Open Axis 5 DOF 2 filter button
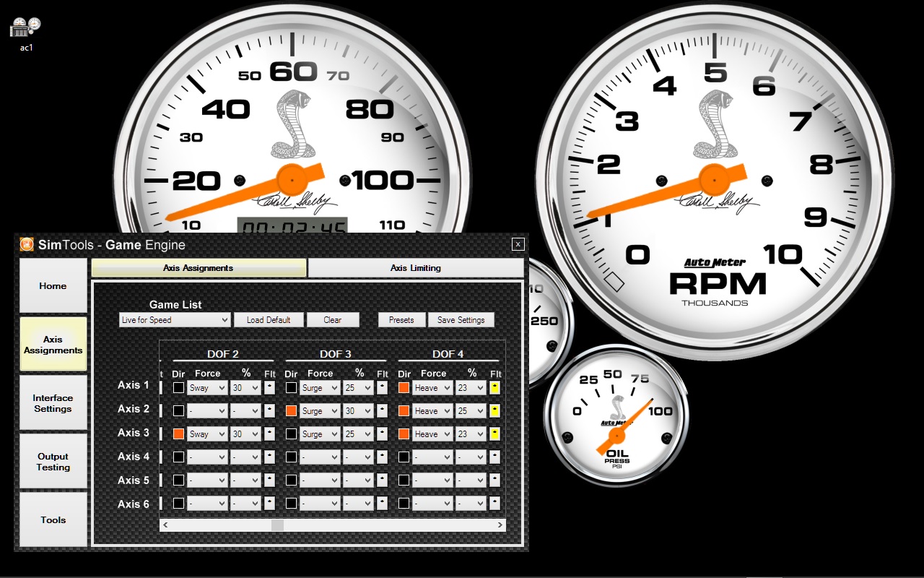 (x=269, y=480)
